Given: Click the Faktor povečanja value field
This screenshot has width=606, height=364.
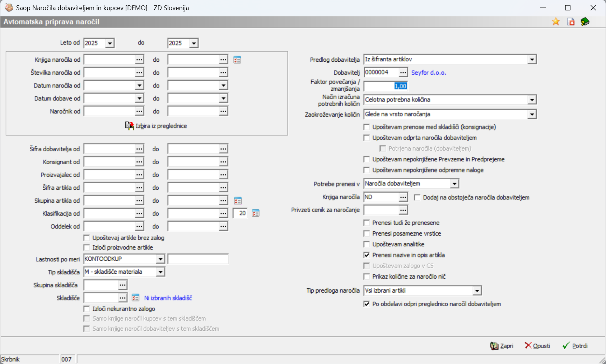Looking at the screenshot, I should pyautogui.click(x=386, y=86).
